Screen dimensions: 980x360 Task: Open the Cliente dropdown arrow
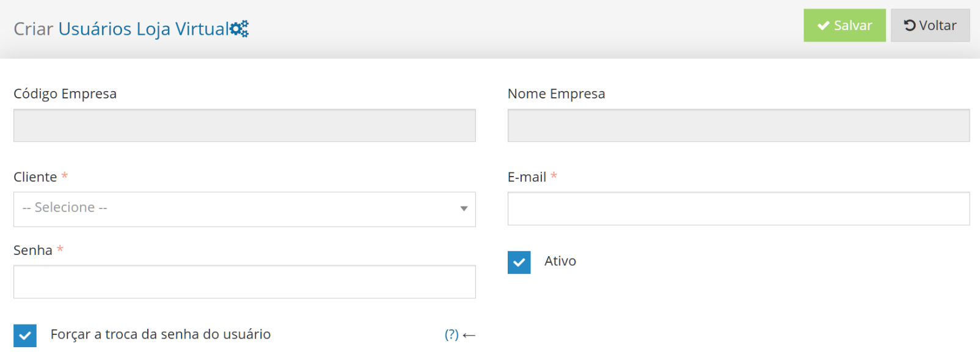[x=464, y=209]
